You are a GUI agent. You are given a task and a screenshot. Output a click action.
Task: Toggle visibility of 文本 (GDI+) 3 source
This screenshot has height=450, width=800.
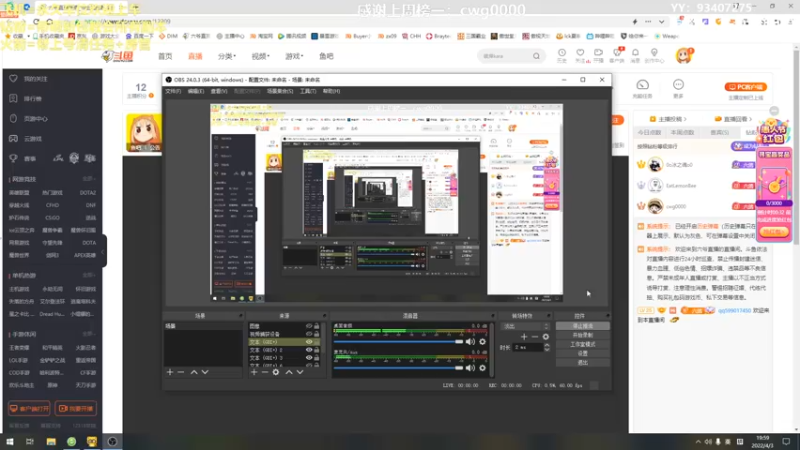[309, 358]
